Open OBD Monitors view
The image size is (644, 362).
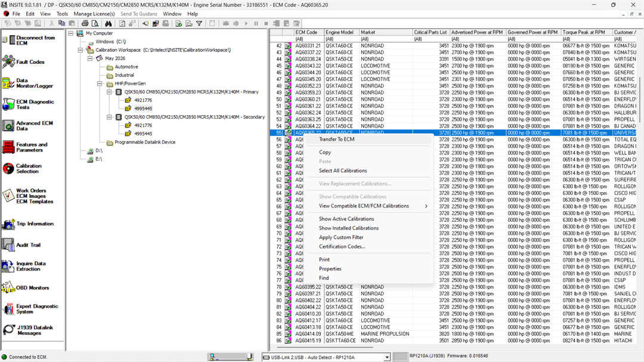[32, 288]
